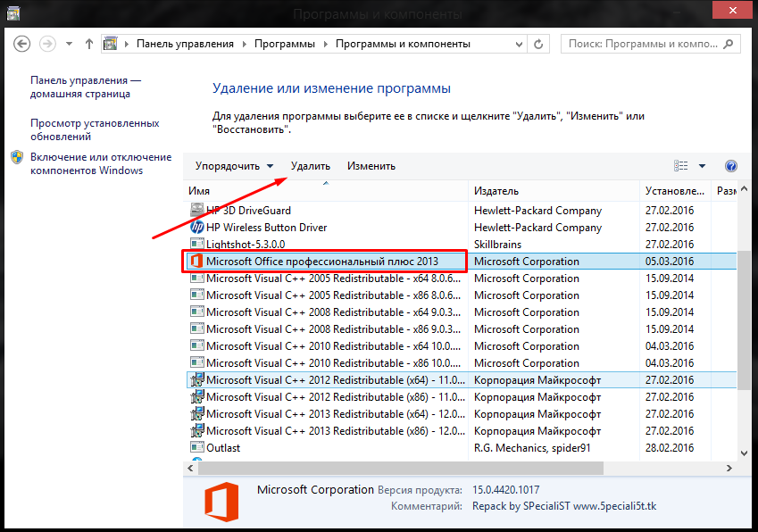The image size is (758, 532).
Task: Click the Microsoft Office program icon in list
Action: 196,262
